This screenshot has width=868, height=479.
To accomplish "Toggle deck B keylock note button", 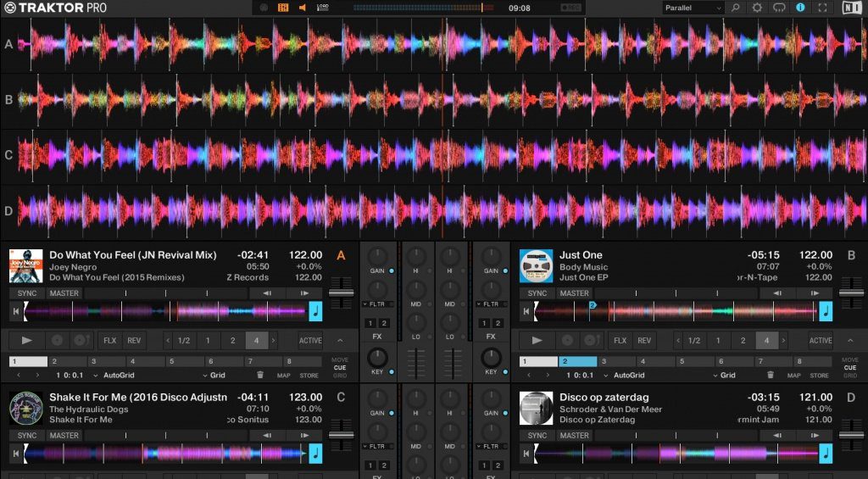I will pos(826,311).
